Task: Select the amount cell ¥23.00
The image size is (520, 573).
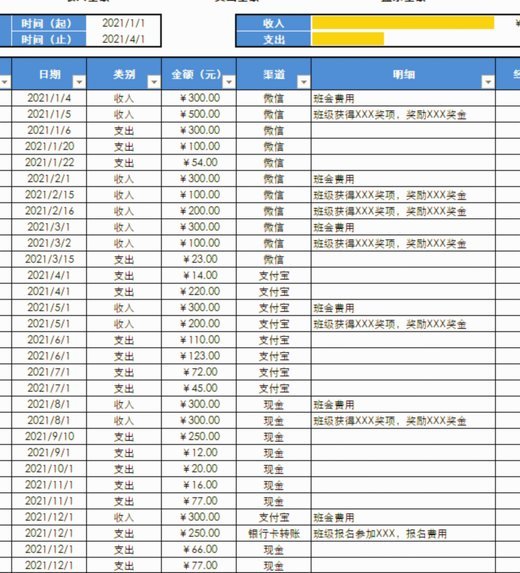Action: [199, 259]
